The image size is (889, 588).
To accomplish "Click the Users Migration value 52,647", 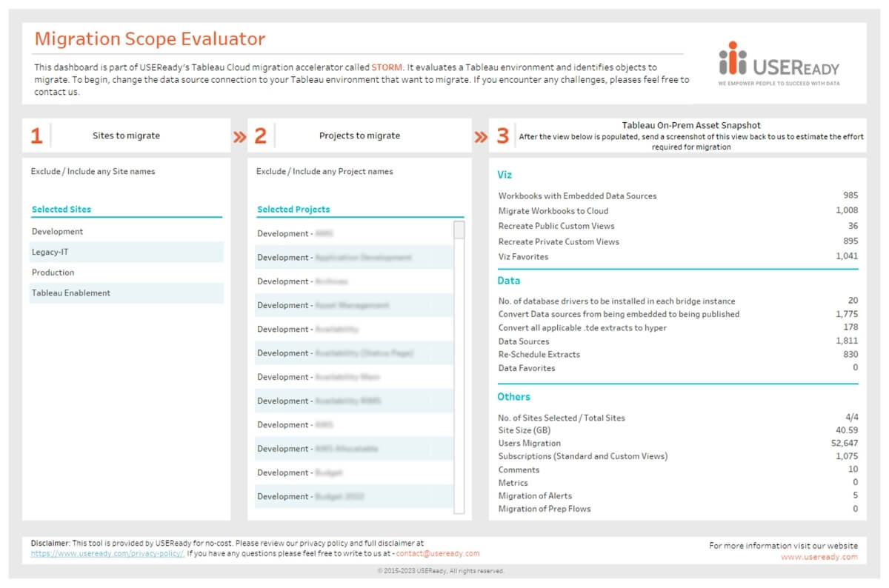I will tap(845, 443).
